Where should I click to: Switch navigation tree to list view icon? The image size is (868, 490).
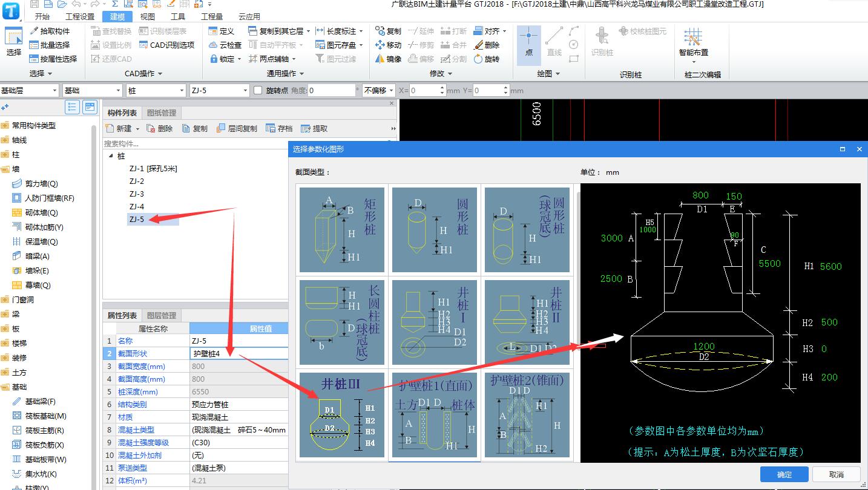[x=72, y=107]
